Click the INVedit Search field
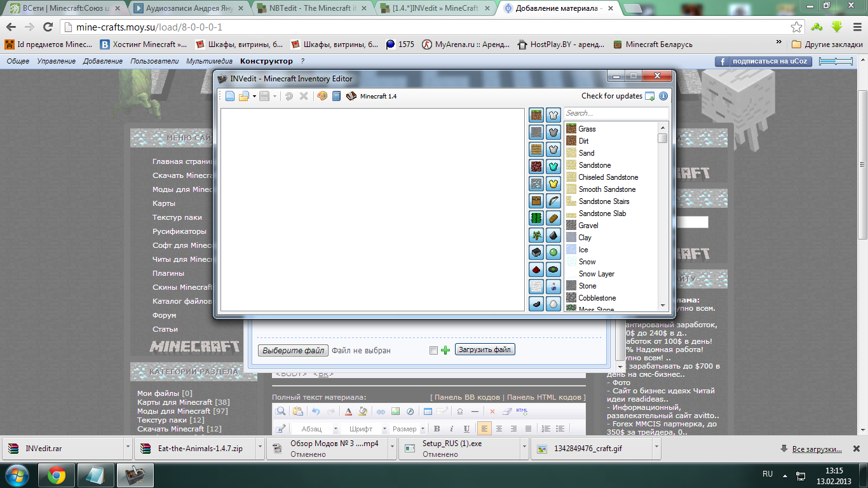The width and height of the screenshot is (868, 488). tap(616, 113)
